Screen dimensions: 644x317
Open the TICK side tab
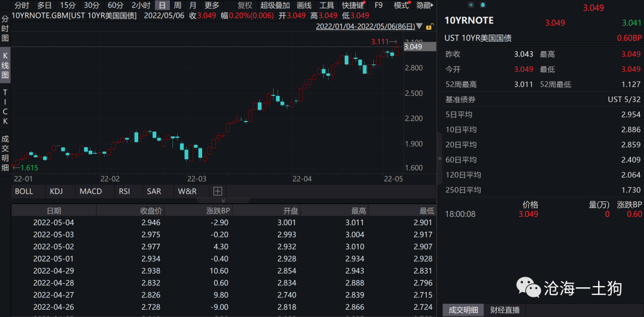[x=5, y=107]
